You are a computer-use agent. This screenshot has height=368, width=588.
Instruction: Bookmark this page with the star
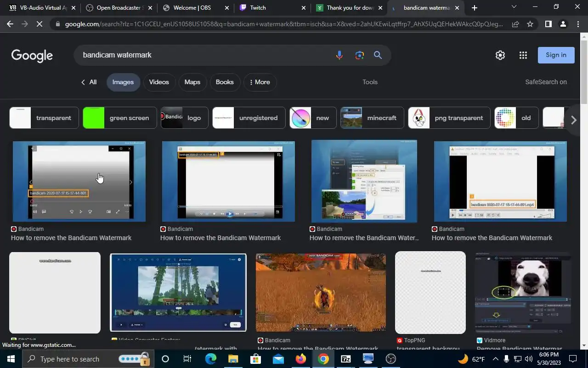pos(530,24)
